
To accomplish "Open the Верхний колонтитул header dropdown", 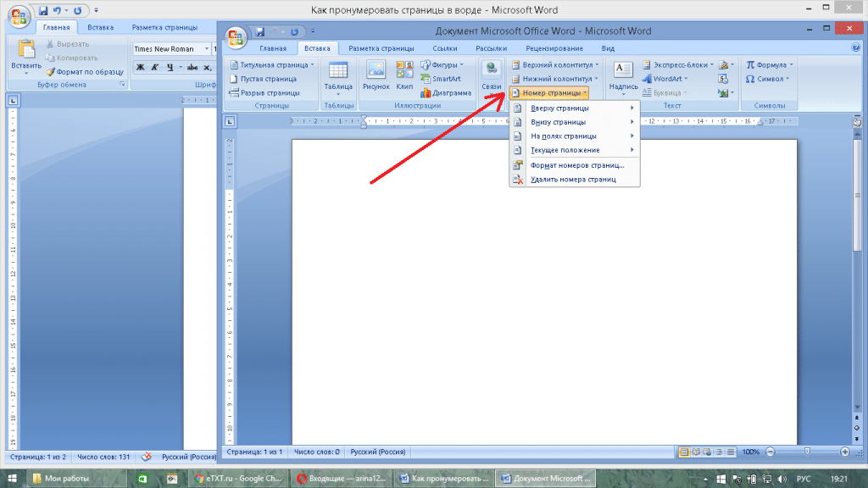I will tap(555, 64).
